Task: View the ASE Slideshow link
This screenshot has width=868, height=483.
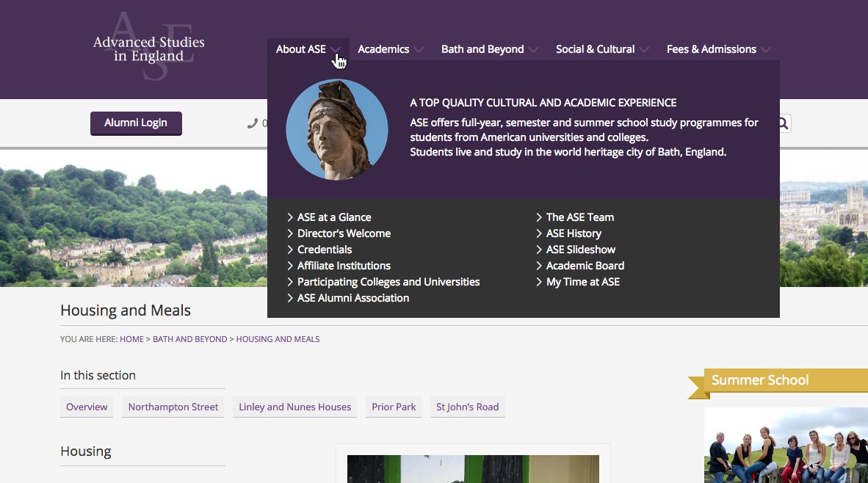Action: [580, 250]
